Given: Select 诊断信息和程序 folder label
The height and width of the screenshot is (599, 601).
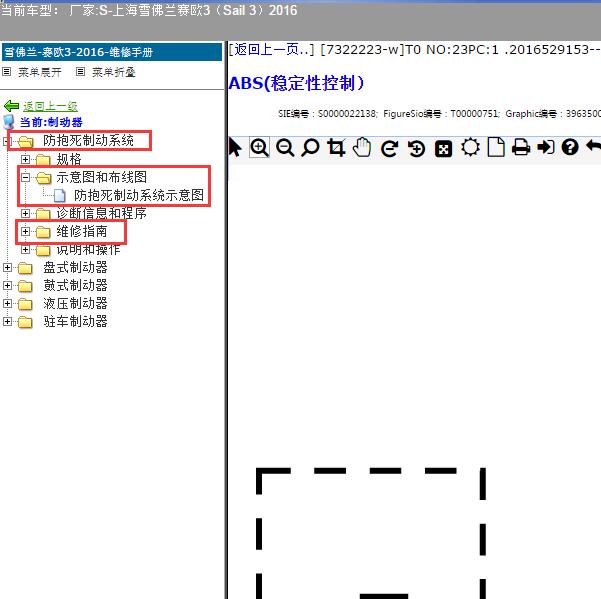Looking at the screenshot, I should click(x=102, y=213).
